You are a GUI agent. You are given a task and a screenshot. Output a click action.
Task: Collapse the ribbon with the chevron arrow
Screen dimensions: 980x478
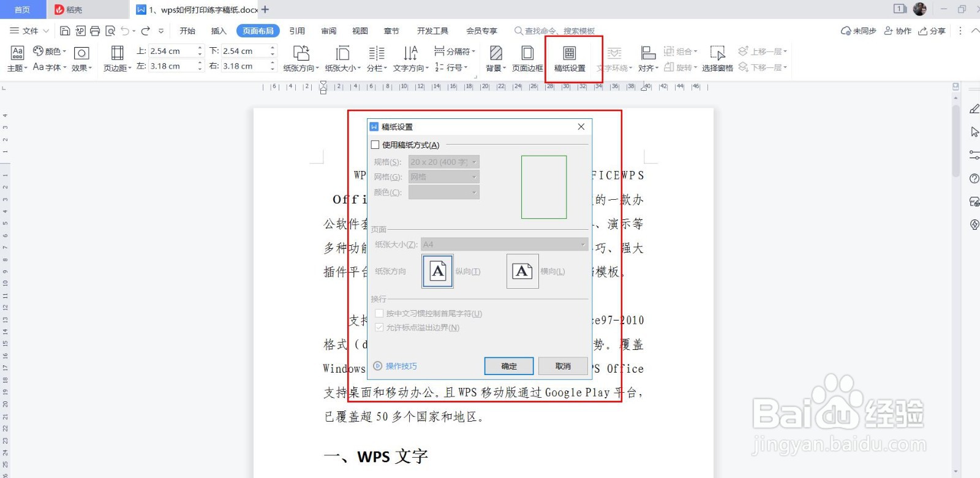point(975,31)
